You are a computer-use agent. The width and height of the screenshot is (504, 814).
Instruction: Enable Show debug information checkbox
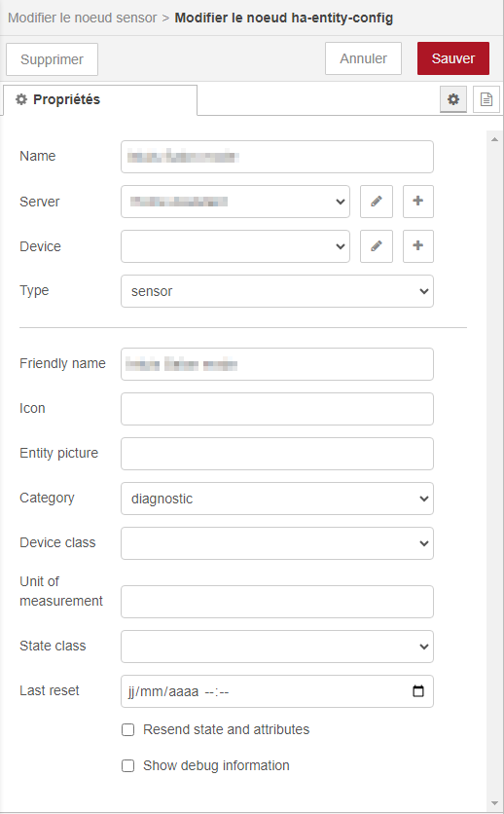point(128,765)
